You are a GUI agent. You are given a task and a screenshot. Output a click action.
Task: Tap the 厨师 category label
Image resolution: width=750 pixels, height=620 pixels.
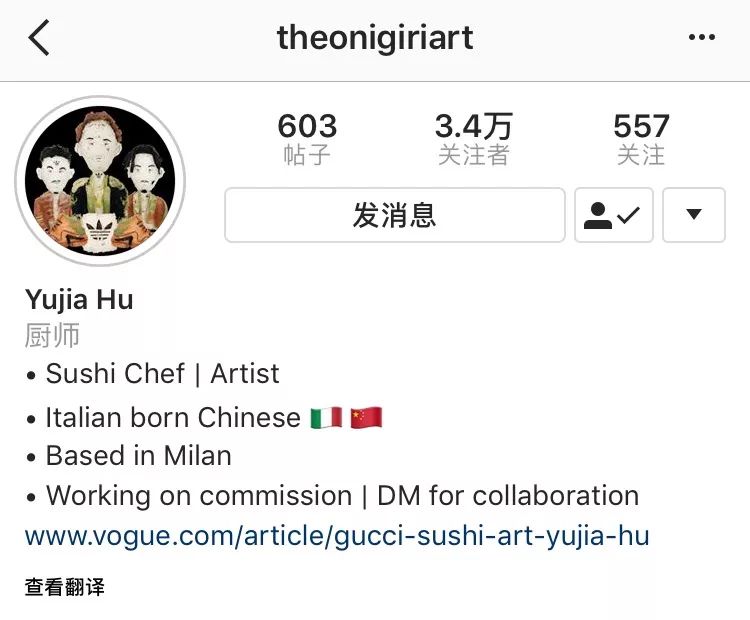[52, 335]
